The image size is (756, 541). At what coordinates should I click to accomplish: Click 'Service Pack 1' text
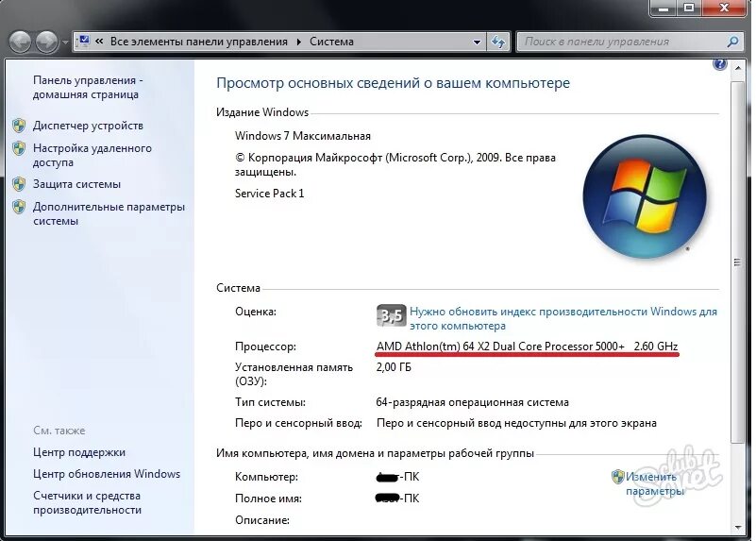point(270,194)
